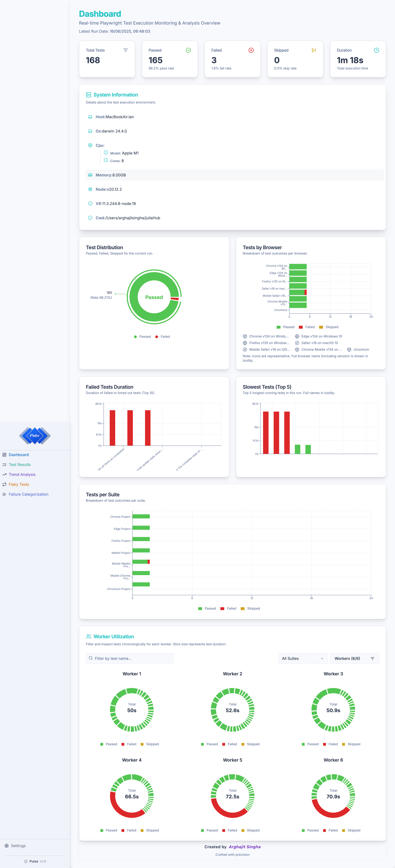The width and height of the screenshot is (395, 868).
Task: Click the memory icon beside Memory:8.00GB
Action: (90, 175)
